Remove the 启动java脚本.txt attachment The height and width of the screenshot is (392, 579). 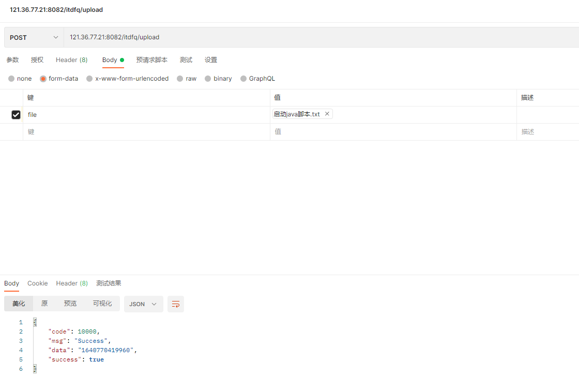point(327,114)
